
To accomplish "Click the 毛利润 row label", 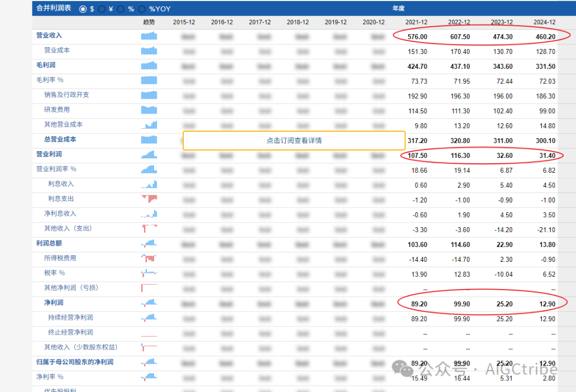I will point(45,65).
